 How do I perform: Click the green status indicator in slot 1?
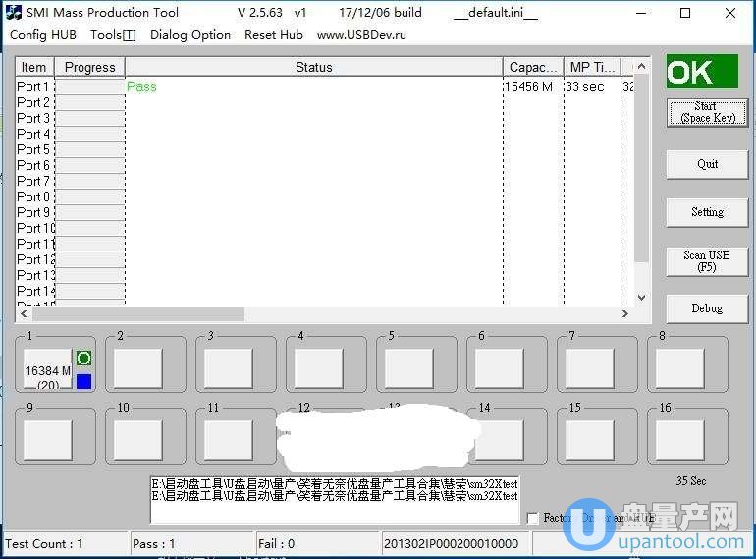point(83,359)
